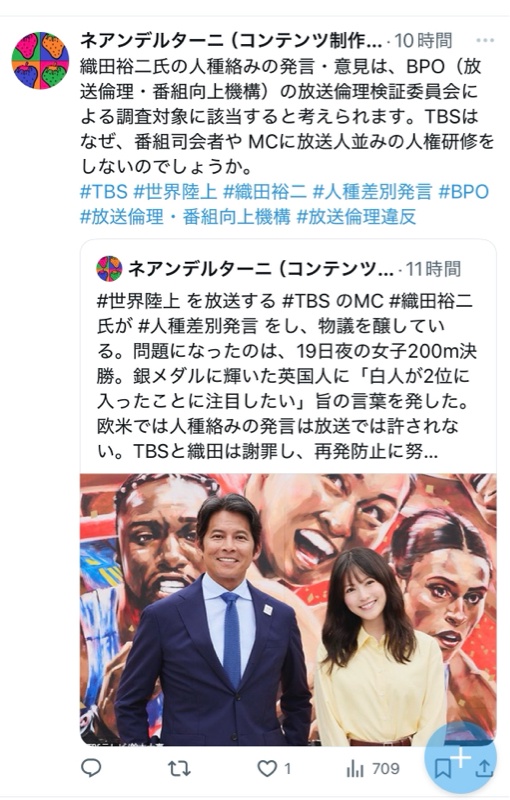The width and height of the screenshot is (510, 800).
Task: Open the small avatar in the quoted tweet
Action: tap(109, 269)
